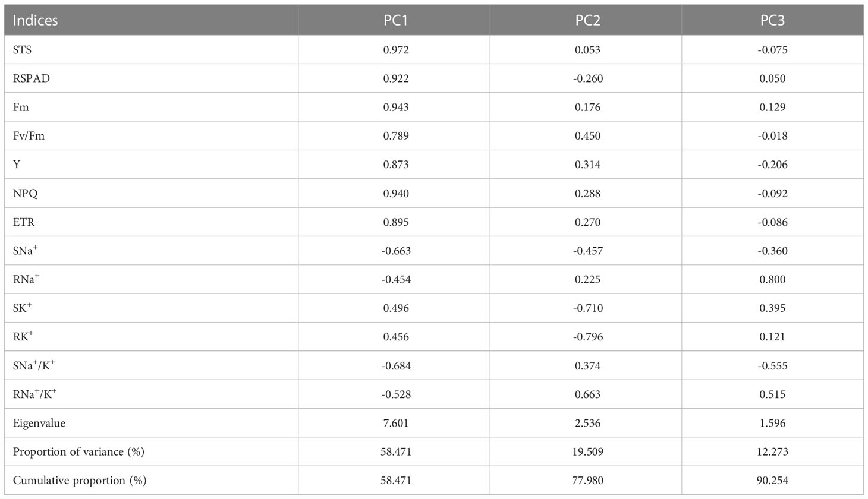Select the PC3 column header

[x=772, y=20]
